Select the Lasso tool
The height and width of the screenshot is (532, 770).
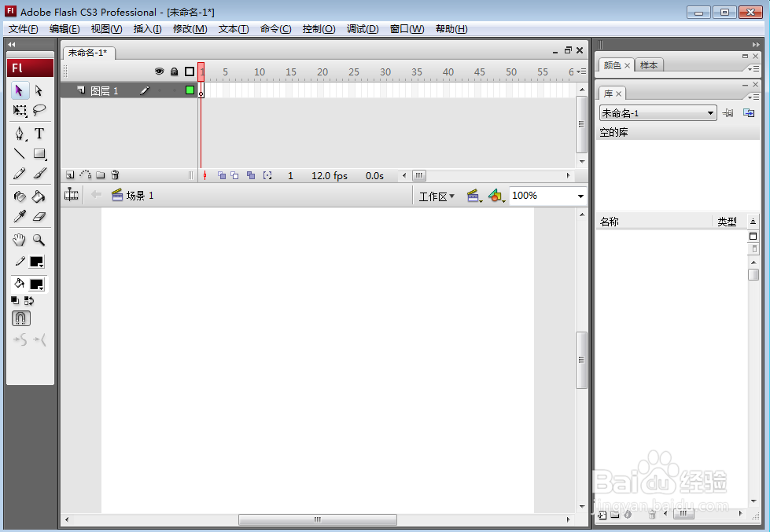(39, 111)
